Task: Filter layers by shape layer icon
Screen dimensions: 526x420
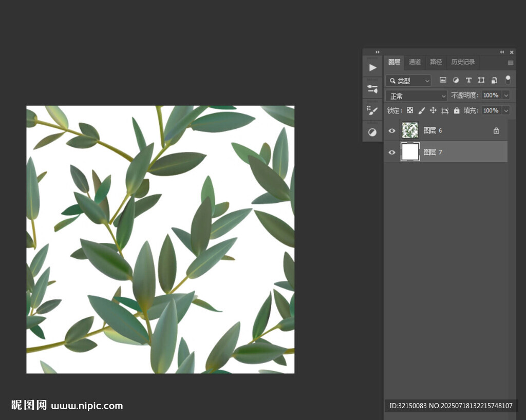Action: tap(481, 80)
